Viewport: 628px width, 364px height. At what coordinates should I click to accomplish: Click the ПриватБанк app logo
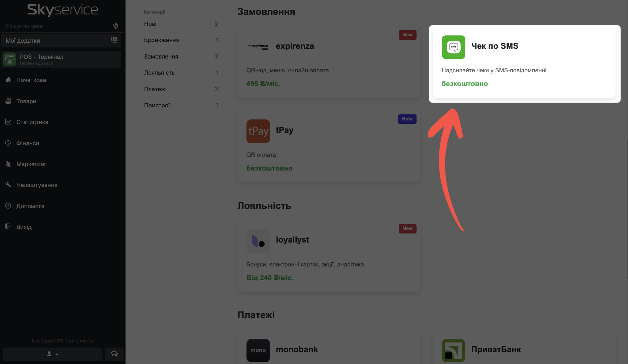[x=453, y=350]
